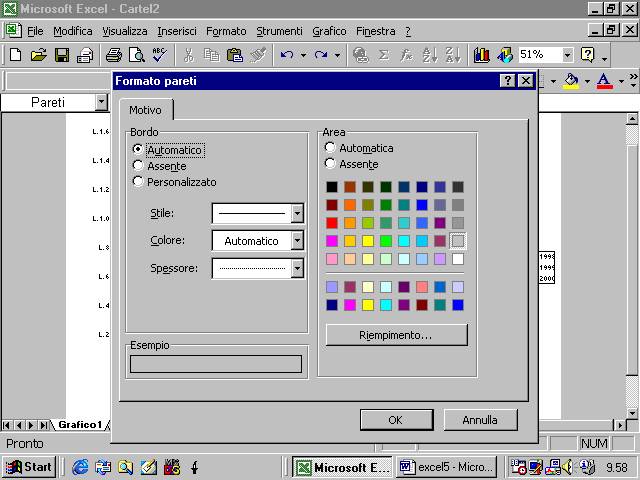Choose the bright yellow swatch in the fourth row
640x480 pixels.
368,241
